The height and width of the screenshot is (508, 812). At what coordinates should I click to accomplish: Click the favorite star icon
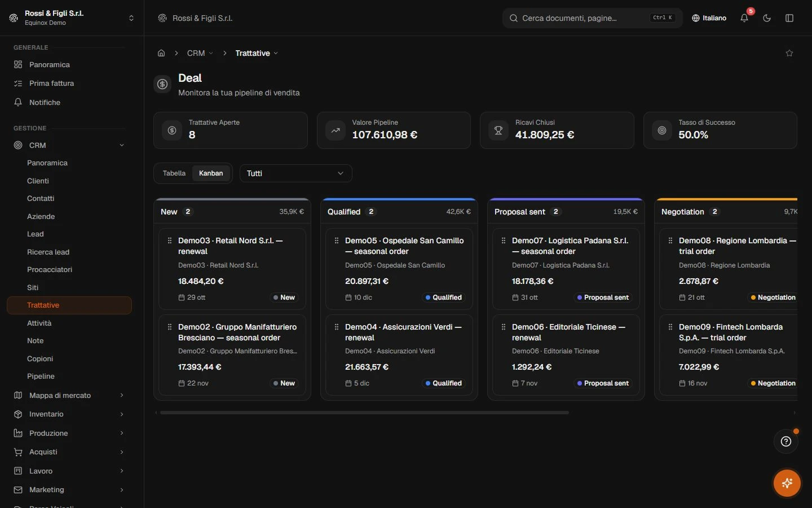click(789, 53)
